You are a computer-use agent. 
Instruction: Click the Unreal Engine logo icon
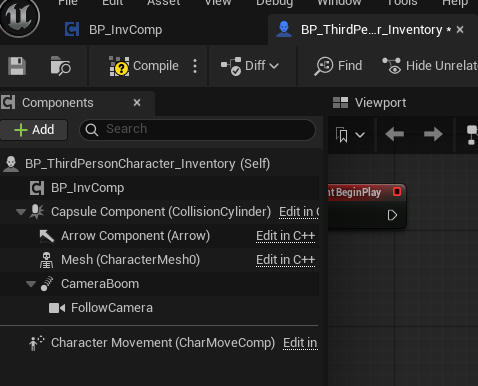click(19, 17)
